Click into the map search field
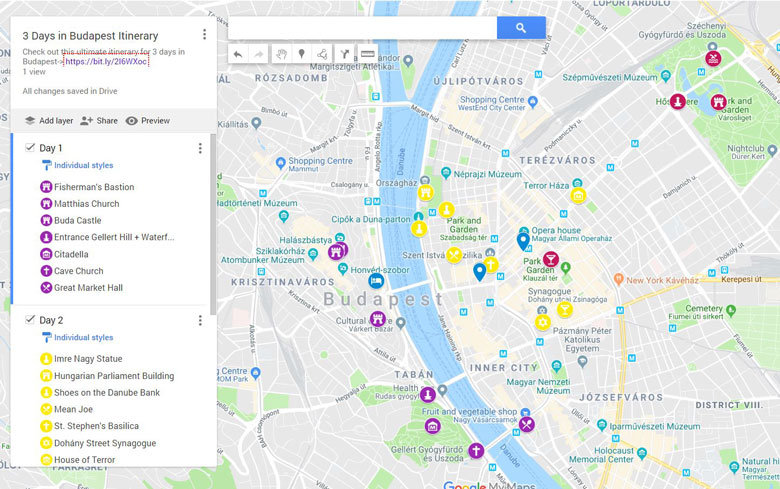The width and height of the screenshot is (780, 489). coord(362,28)
